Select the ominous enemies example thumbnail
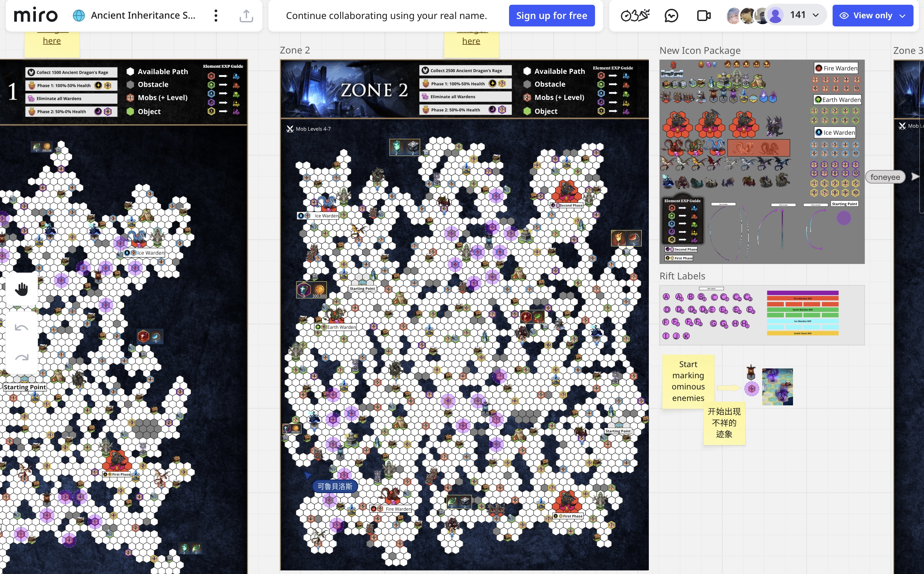 [777, 387]
